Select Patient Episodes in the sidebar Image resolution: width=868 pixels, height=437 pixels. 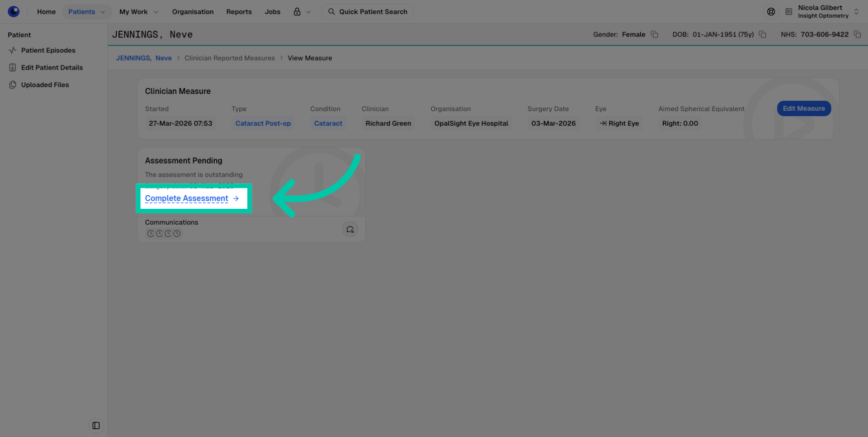48,50
